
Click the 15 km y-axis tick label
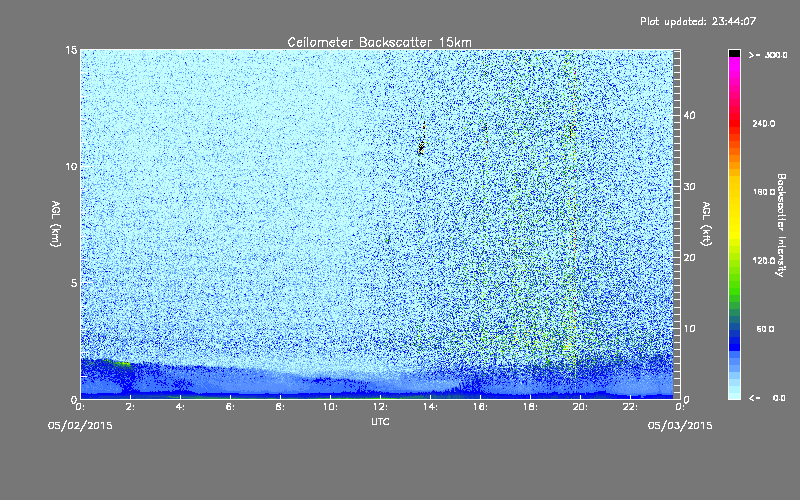pyautogui.click(x=71, y=50)
